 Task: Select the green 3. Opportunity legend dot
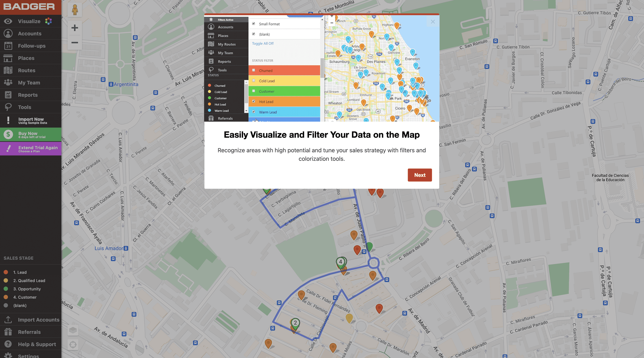tap(6, 289)
